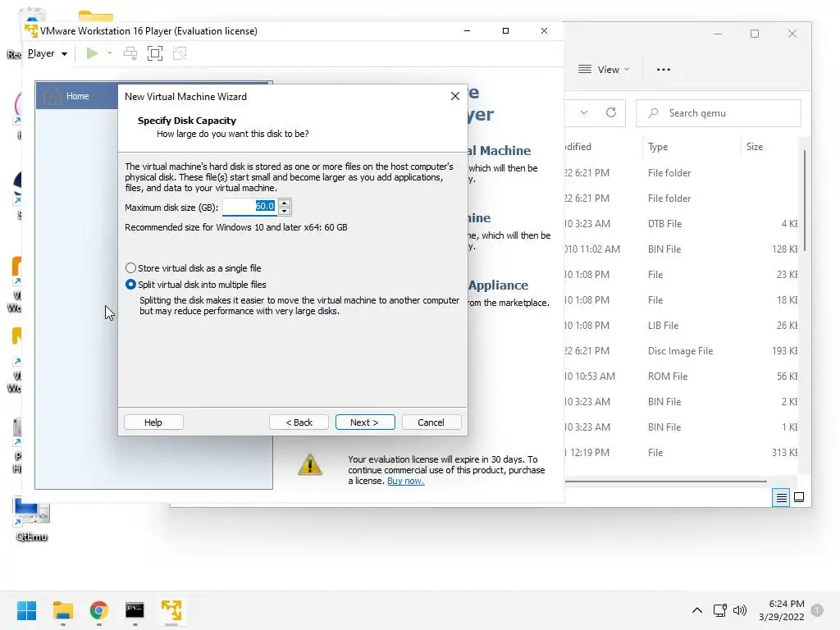Open the View dropdown in File Explorer
The image size is (840, 630).
pos(604,70)
